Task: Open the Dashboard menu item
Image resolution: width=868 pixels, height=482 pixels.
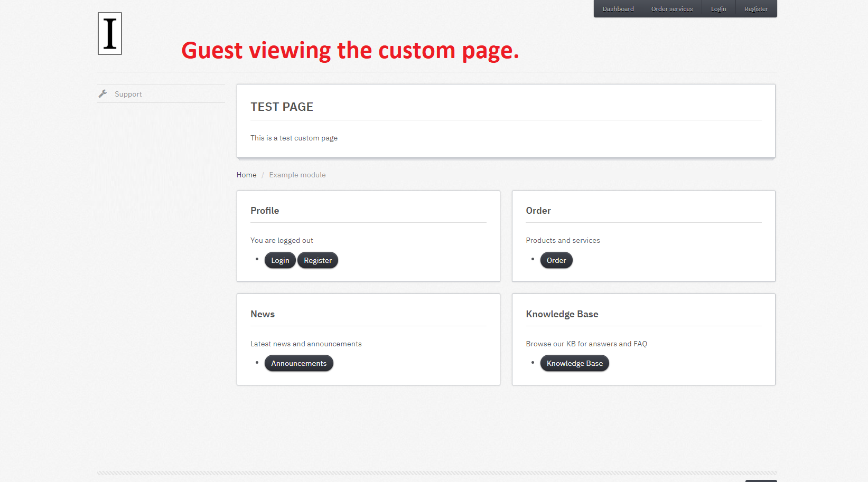Action: 618,8
